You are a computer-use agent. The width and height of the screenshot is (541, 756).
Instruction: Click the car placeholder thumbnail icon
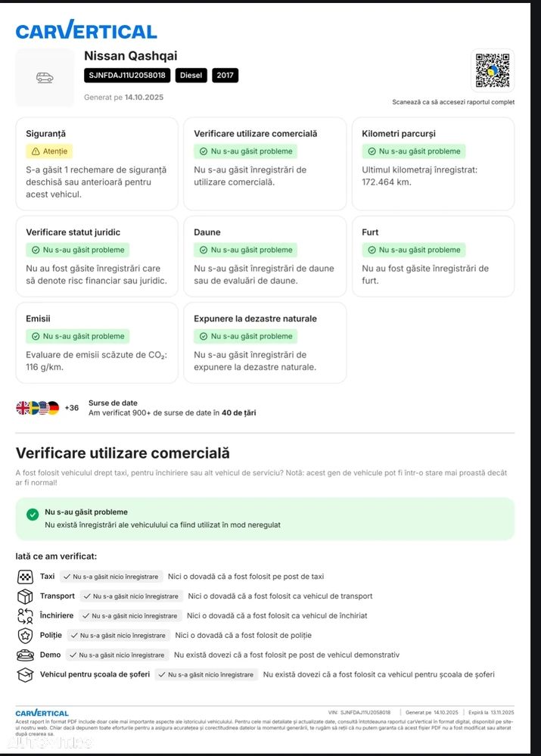point(45,77)
